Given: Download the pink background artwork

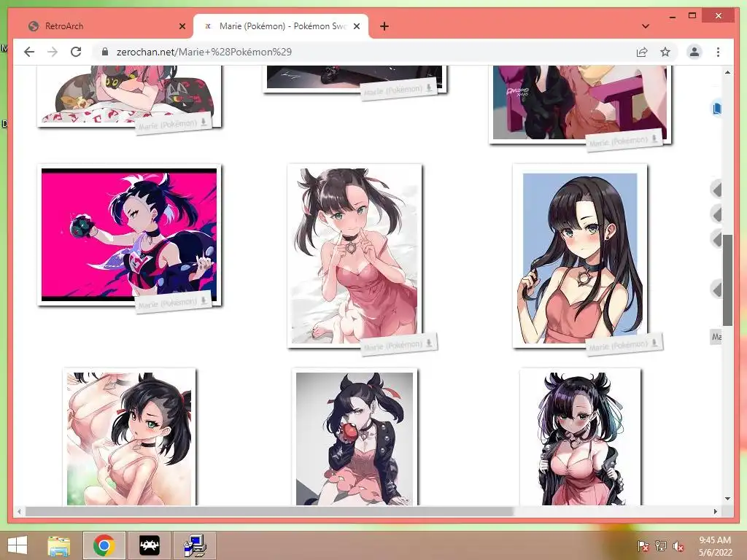Looking at the screenshot, I should (x=204, y=300).
